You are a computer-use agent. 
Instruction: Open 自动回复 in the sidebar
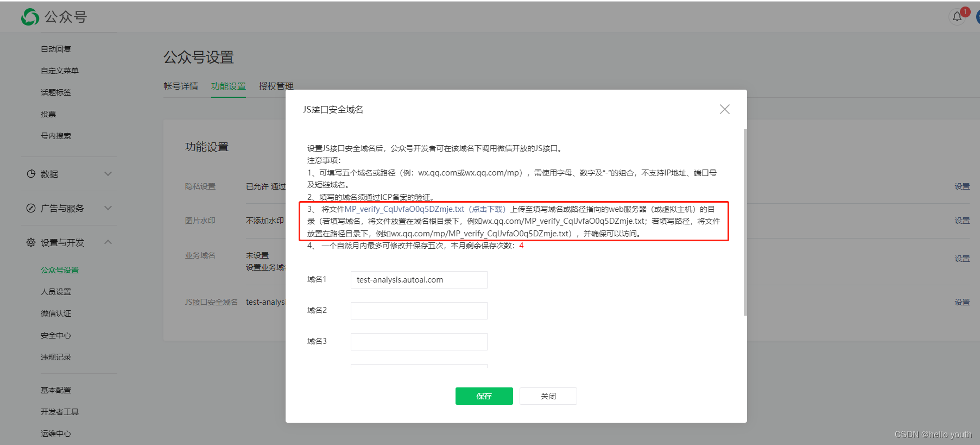[x=56, y=49]
